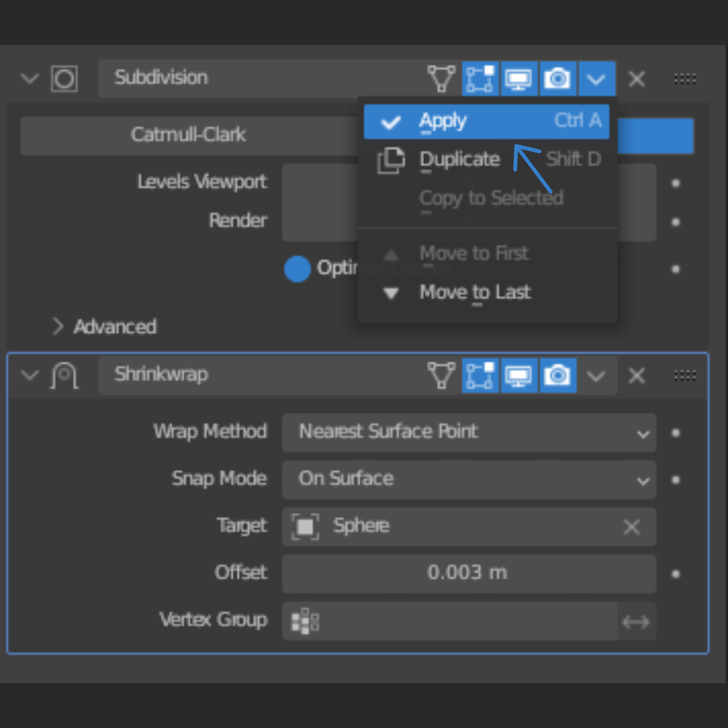Viewport: 728px width, 728px height.
Task: Grab the Subdivision modifier drag handle
Action: click(685, 79)
